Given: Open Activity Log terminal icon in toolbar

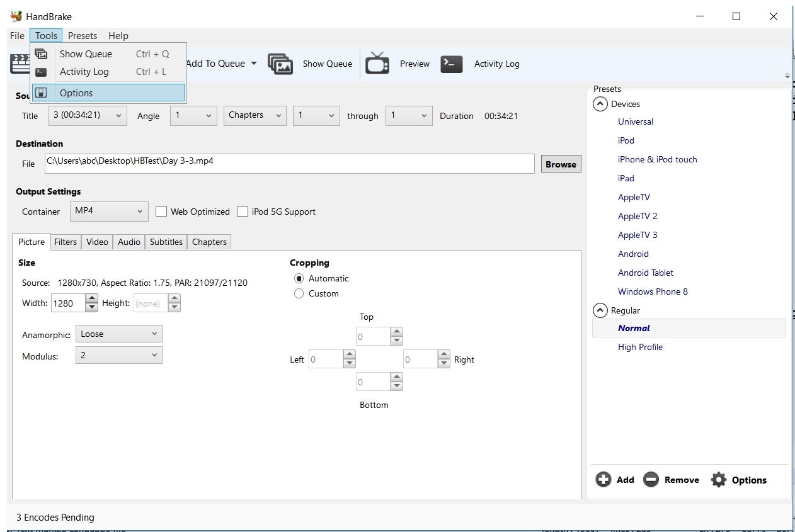Looking at the screenshot, I should [452, 64].
